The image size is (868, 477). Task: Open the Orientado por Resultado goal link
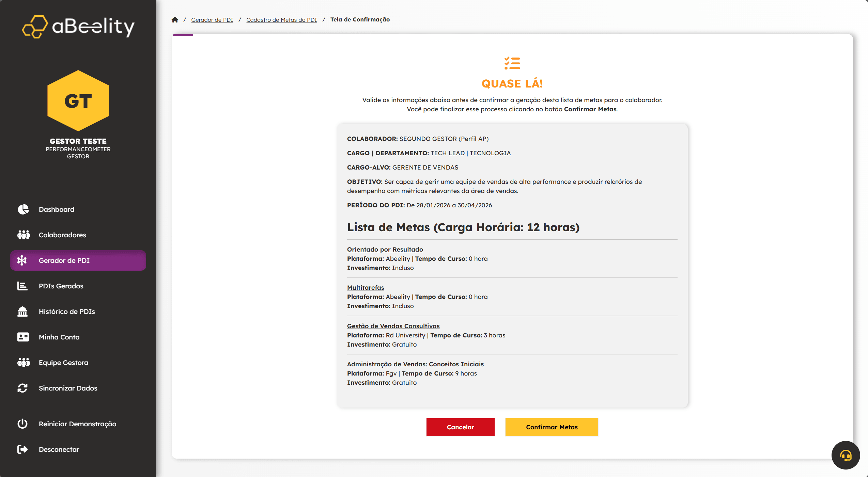coord(385,249)
